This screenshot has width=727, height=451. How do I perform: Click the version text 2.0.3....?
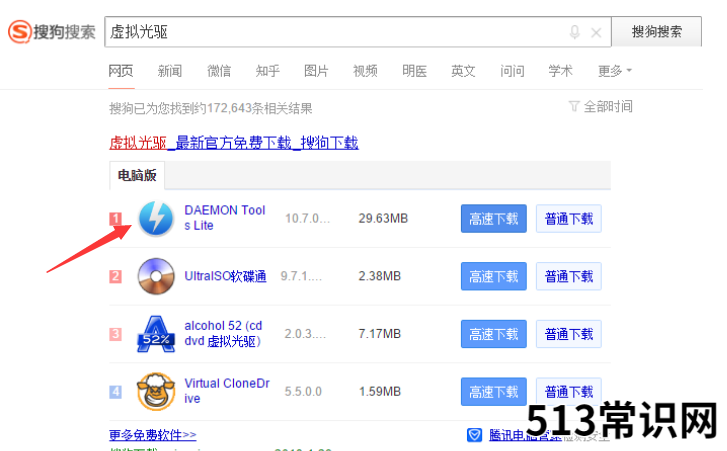point(305,334)
